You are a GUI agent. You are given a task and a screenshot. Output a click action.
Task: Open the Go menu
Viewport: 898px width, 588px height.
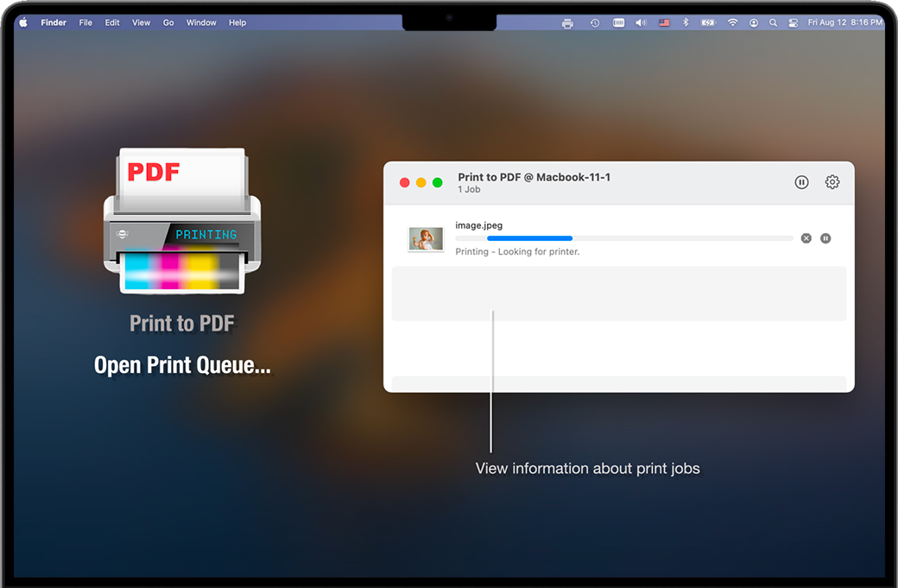click(168, 23)
